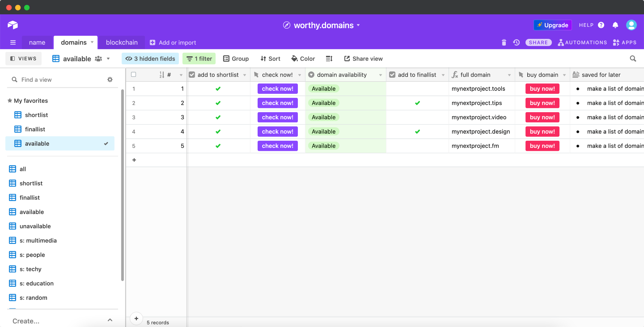
Task: Toggle the select-all rows checkbox
Action: [x=133, y=75]
